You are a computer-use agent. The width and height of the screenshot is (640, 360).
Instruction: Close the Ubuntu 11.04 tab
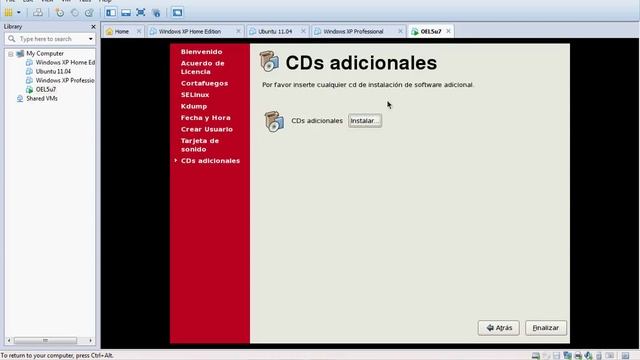[x=303, y=31]
